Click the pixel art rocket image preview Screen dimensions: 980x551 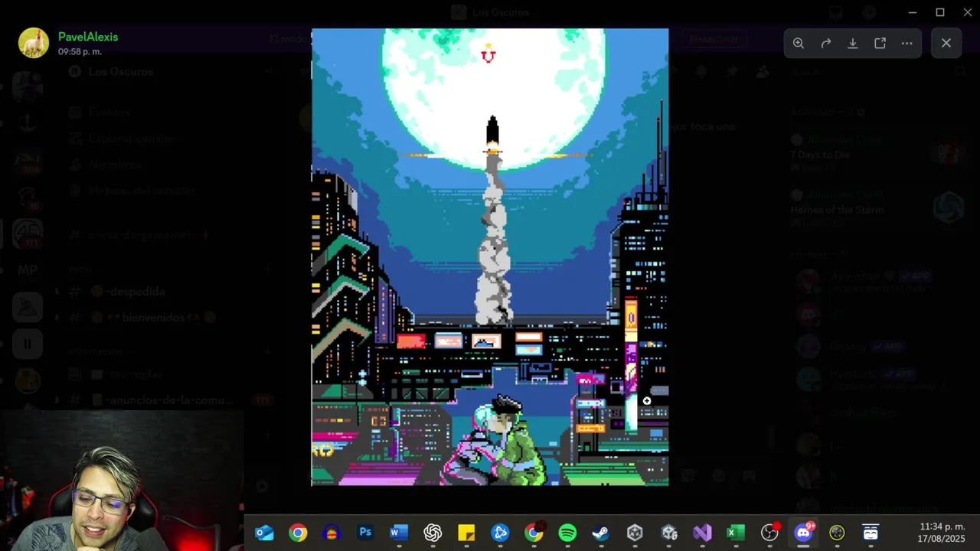click(x=490, y=257)
